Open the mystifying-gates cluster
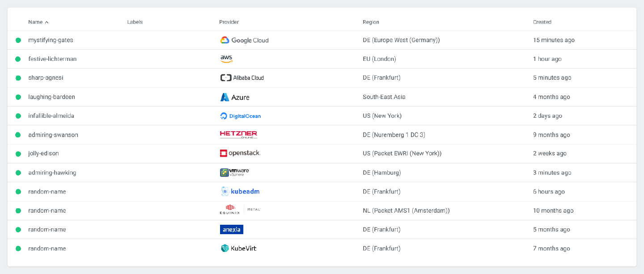The width and height of the screenshot is (644, 274). (51, 40)
